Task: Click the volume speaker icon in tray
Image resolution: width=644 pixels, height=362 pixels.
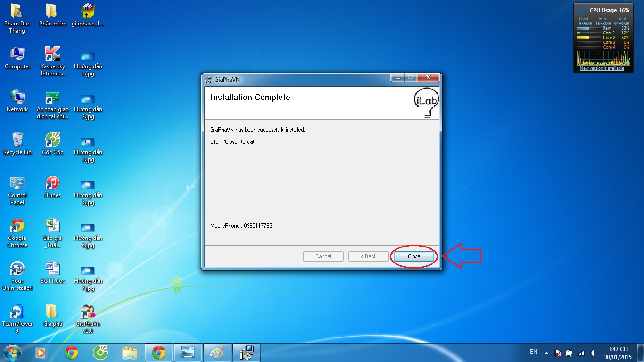Action: [x=592, y=353]
